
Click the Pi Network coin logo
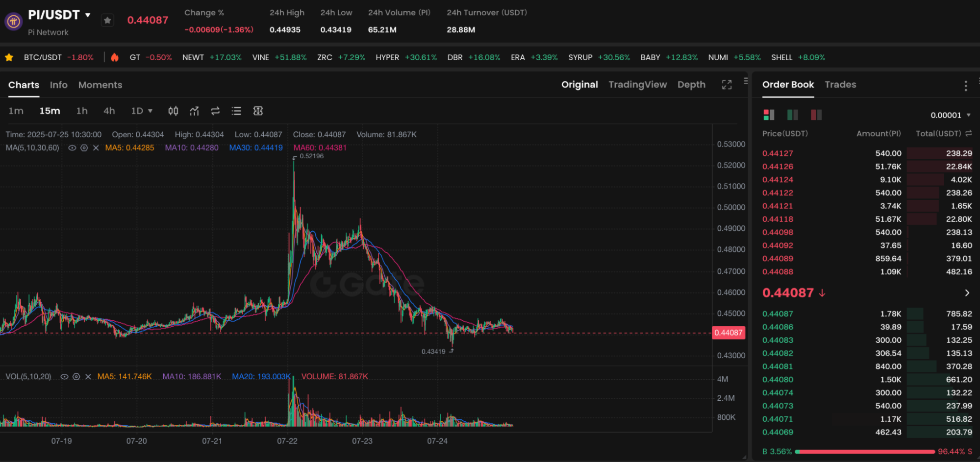(13, 21)
